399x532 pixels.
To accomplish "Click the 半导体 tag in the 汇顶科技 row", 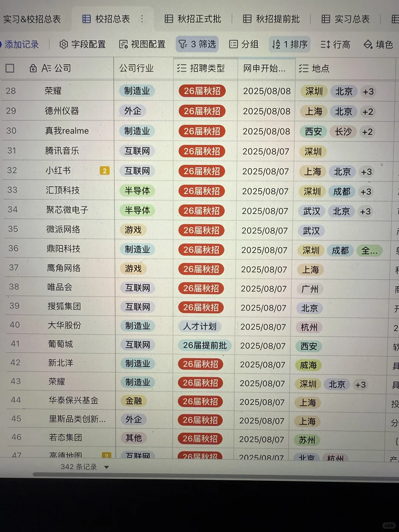I will (x=137, y=191).
